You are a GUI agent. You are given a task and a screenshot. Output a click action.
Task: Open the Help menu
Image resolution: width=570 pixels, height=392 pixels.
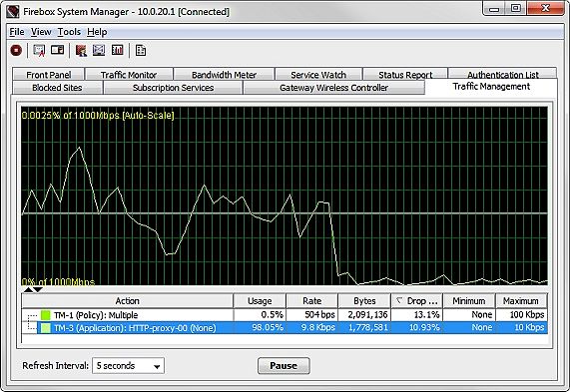[x=97, y=32]
